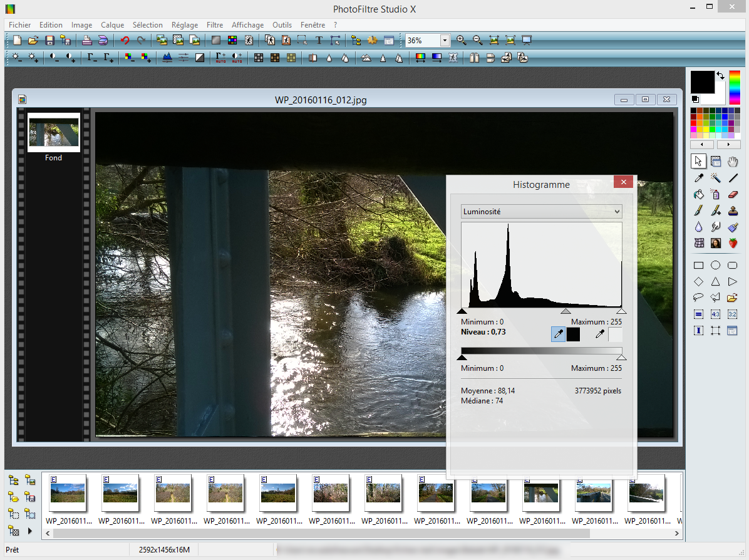Screen dimensions: 749x560
Task: Show next colors with palette right arrow
Action: click(728, 145)
